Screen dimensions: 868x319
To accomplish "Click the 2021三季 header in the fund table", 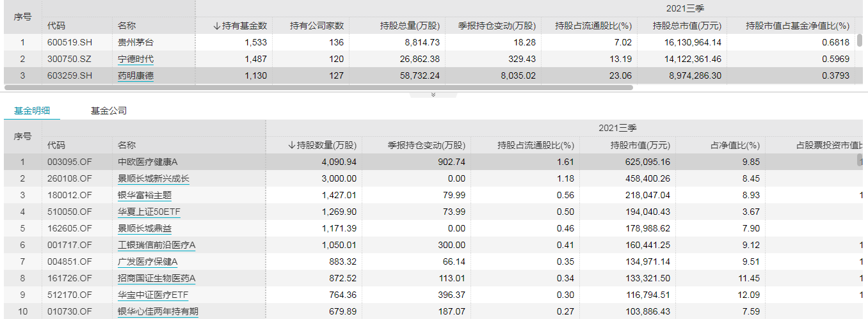I will [x=617, y=128].
